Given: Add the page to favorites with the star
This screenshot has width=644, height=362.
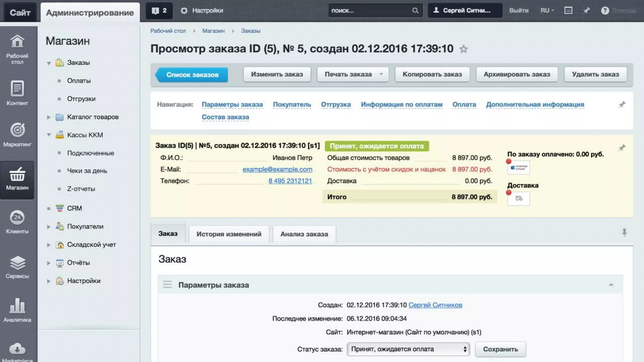Looking at the screenshot, I should (464, 49).
